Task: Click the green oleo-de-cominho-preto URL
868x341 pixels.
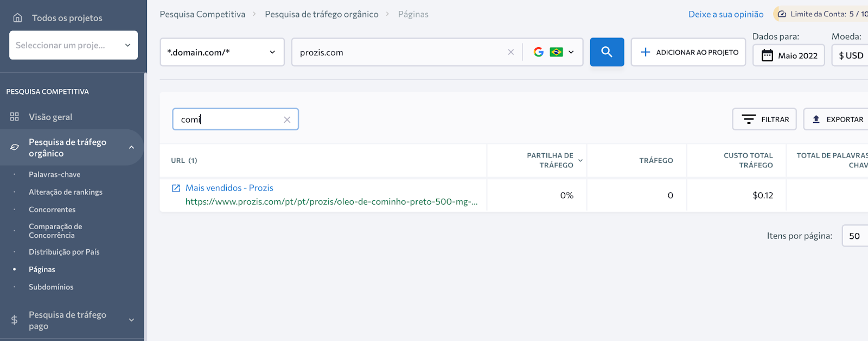Action: pos(331,201)
